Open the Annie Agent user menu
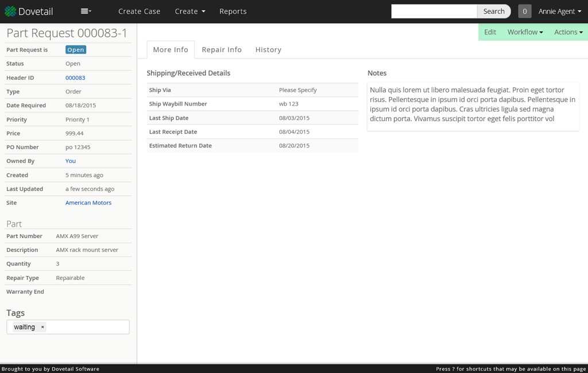The width and height of the screenshot is (588, 373). click(x=559, y=11)
